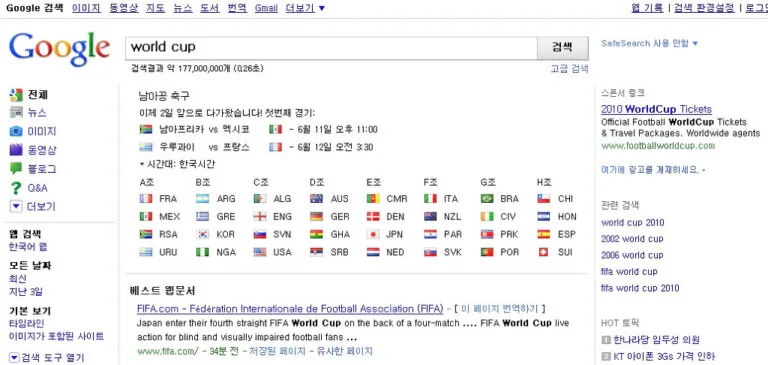Open related search fifa world cup 2010
The width and height of the screenshot is (768, 365).
[640, 288]
